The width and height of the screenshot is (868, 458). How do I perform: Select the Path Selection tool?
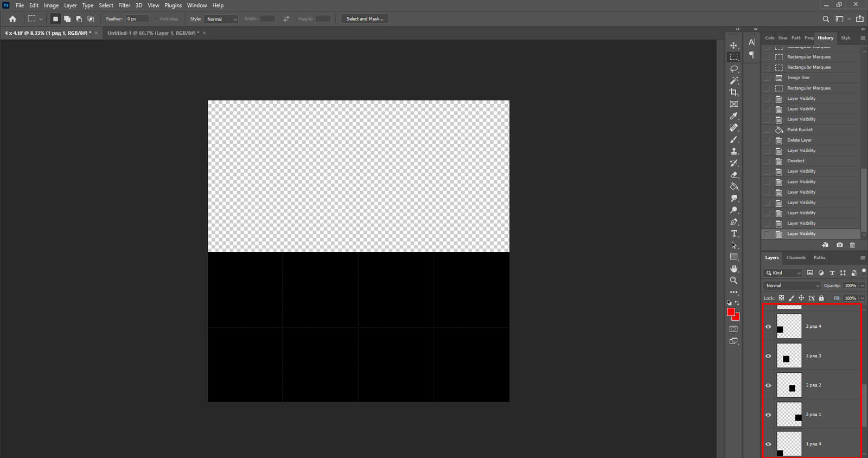pos(733,245)
